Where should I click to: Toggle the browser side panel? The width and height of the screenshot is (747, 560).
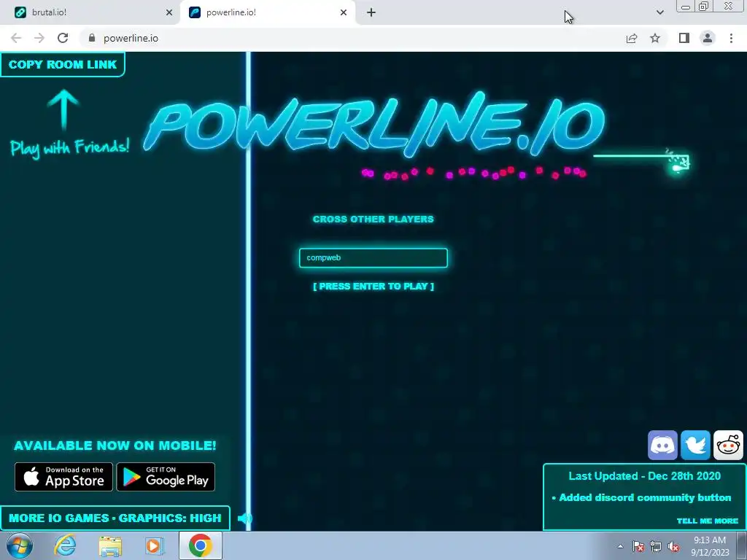click(684, 38)
